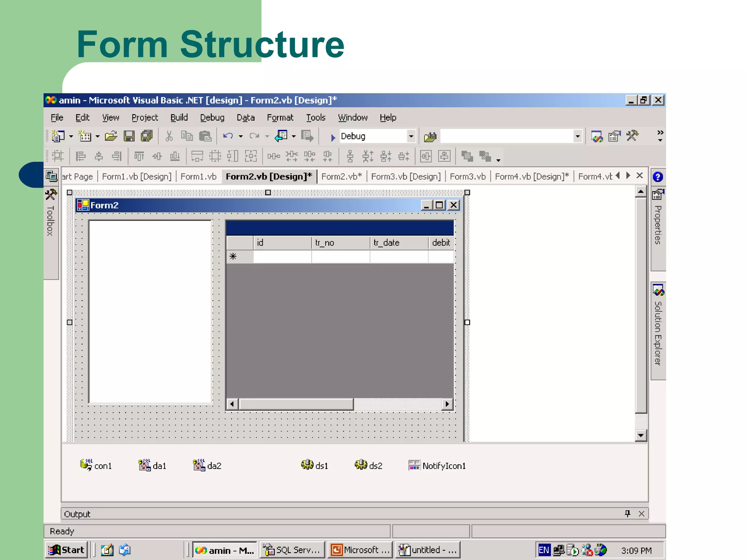The image size is (747, 560).
Task: Save the current file with floppy icon
Action: tap(129, 136)
